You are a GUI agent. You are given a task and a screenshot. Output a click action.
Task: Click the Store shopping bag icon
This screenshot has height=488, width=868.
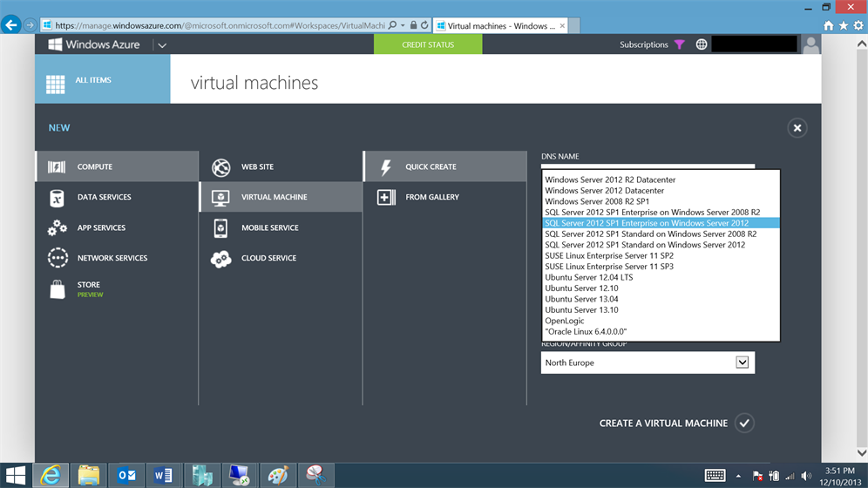(58, 289)
